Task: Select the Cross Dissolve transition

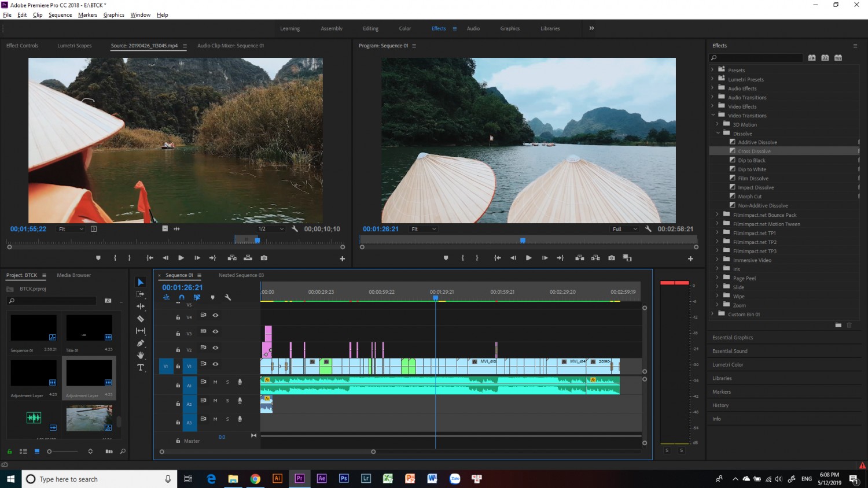Action: pyautogui.click(x=754, y=151)
